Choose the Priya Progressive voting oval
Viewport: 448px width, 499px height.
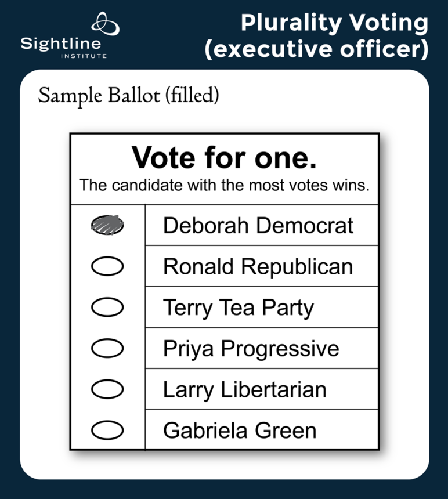click(107, 348)
